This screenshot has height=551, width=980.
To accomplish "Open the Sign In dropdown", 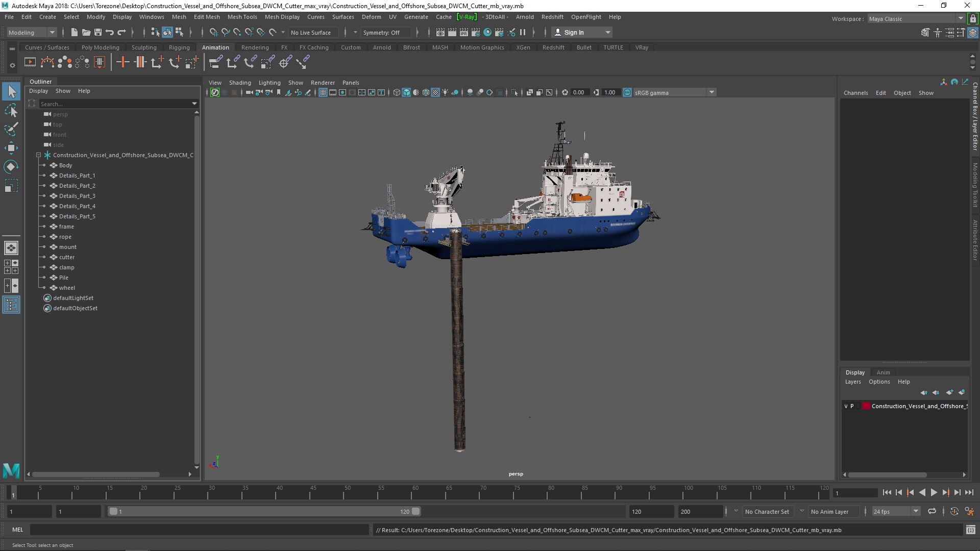I will (x=582, y=32).
